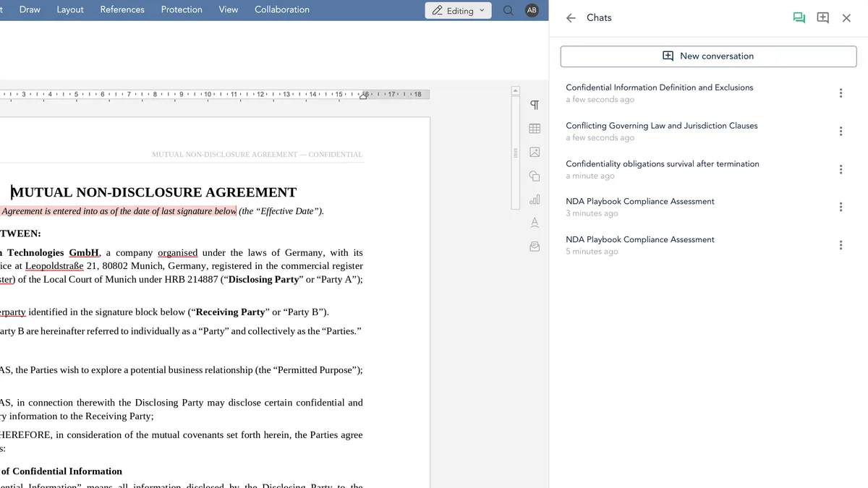The width and height of the screenshot is (868, 488).
Task: Open the Collaboration tab
Action: [282, 9]
